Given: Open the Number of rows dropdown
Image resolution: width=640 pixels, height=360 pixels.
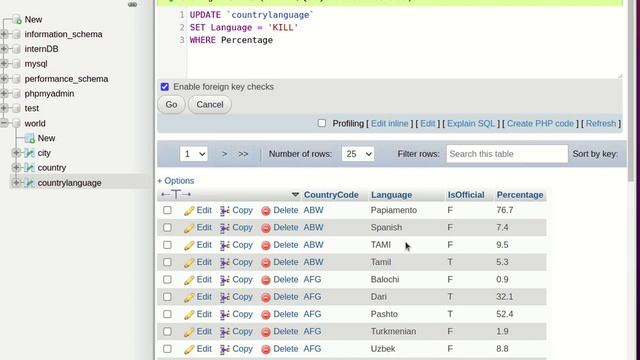Looking at the screenshot, I should [358, 154].
